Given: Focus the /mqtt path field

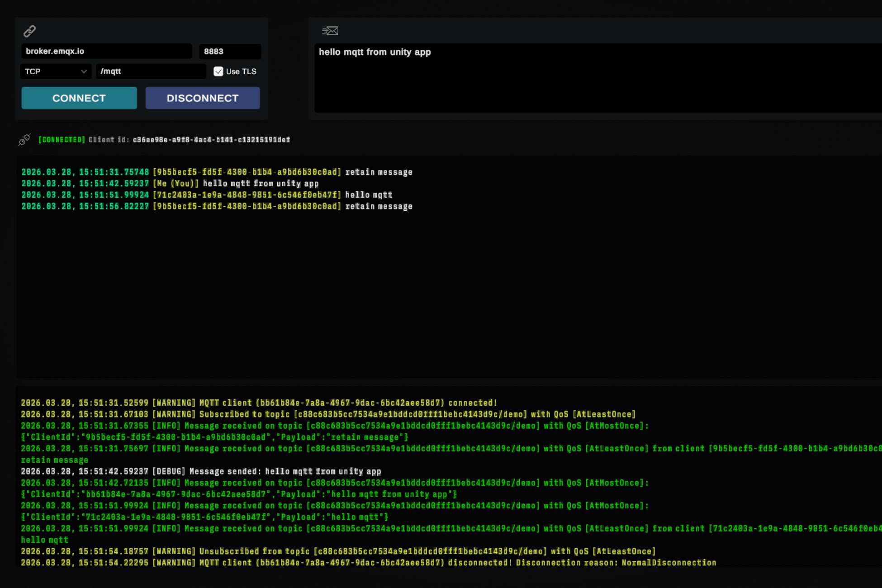Looking at the screenshot, I should 151,71.
